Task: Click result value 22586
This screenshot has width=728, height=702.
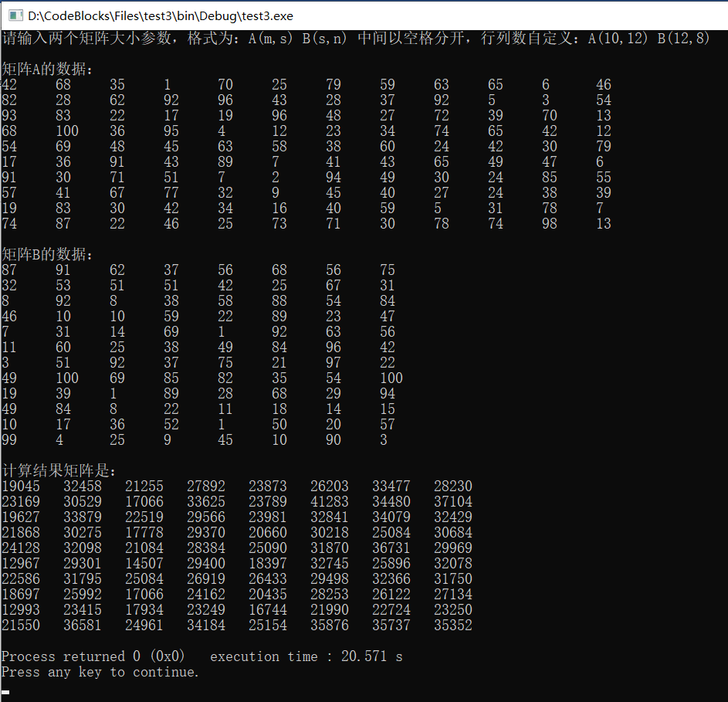Action: [20, 579]
